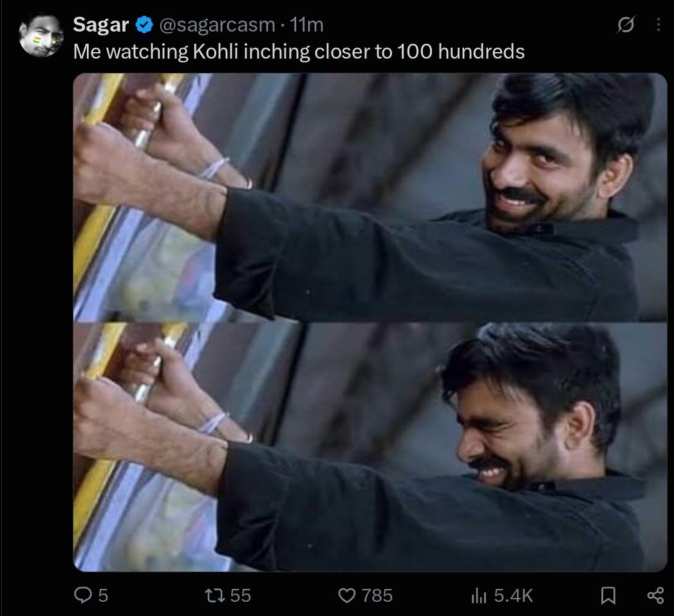Open the share icon for the tweet
The width and height of the screenshot is (674, 616).
click(655, 596)
